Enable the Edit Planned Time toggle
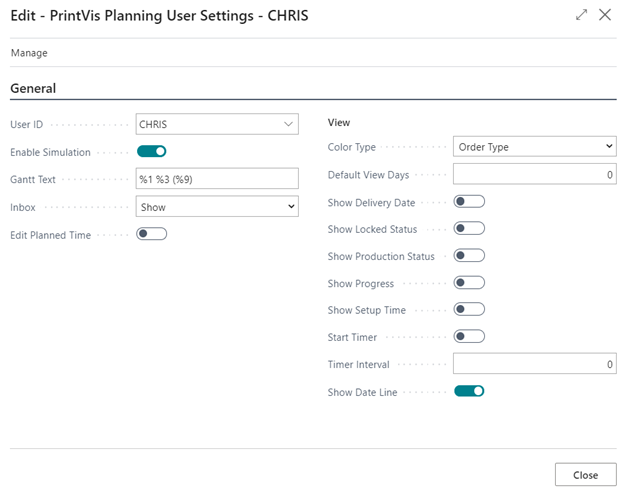 click(x=151, y=234)
